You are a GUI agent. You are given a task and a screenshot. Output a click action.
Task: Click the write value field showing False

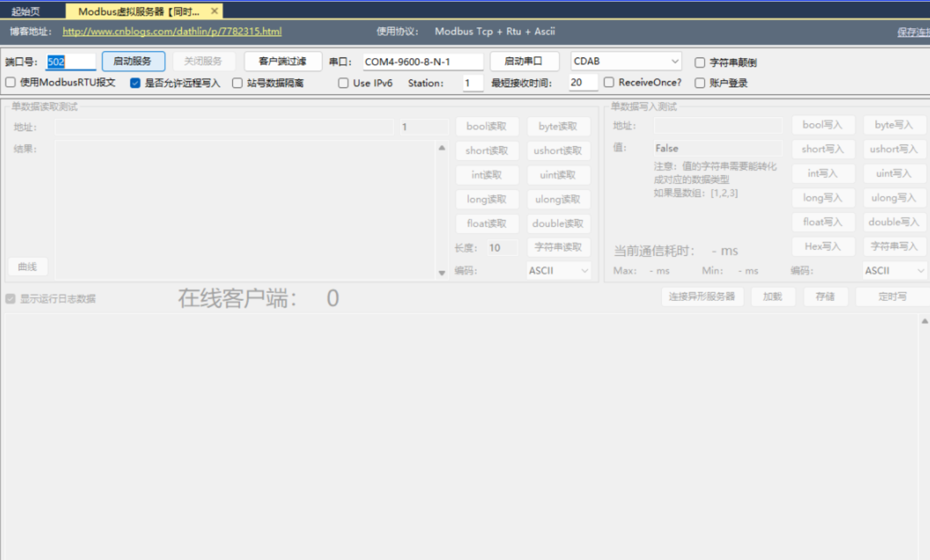click(x=718, y=148)
